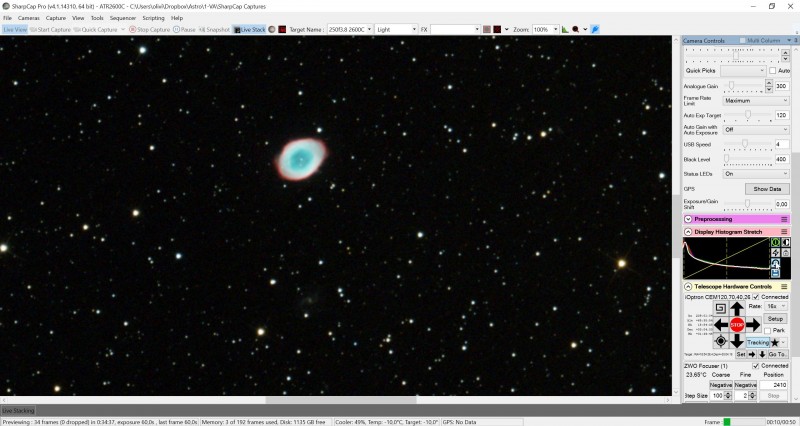Screen dimensions: 800x426
Task: Slew telescope left with the left arrow
Action: coord(721,324)
